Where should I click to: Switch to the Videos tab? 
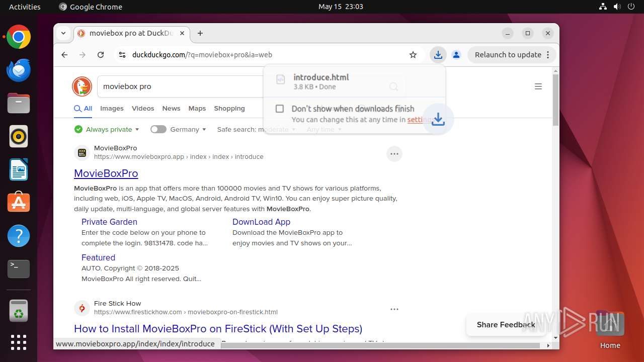pyautogui.click(x=143, y=109)
